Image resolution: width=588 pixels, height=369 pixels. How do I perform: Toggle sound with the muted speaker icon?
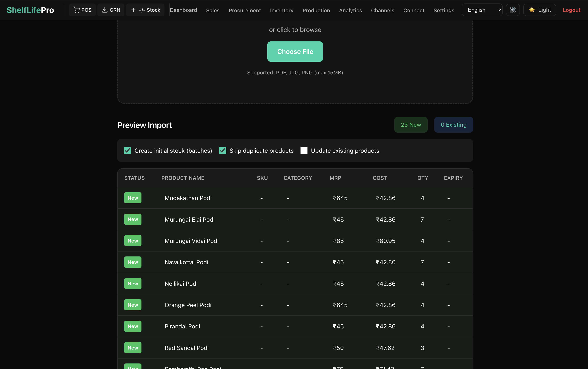[x=513, y=10]
